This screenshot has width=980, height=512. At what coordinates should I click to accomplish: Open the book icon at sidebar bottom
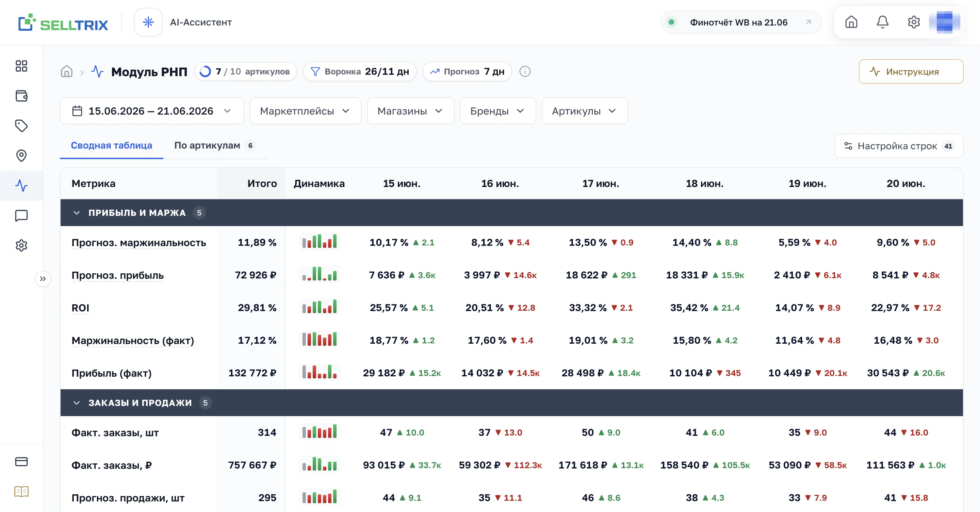[x=21, y=492]
